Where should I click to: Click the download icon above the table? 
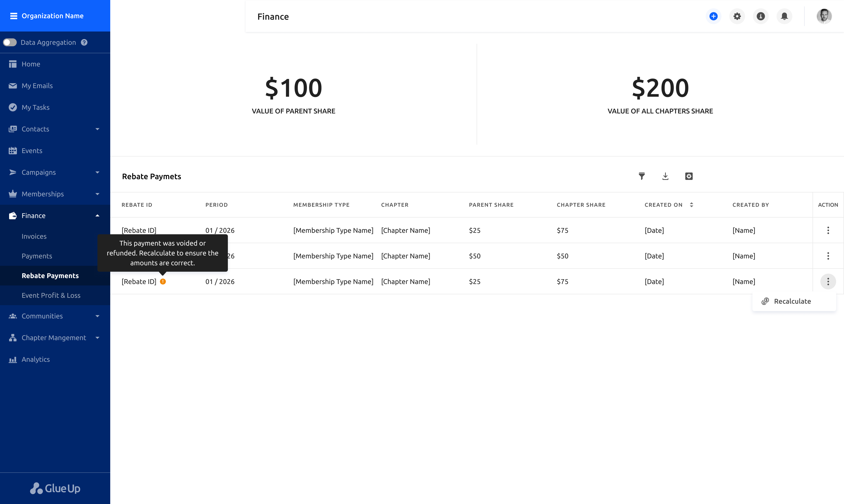[x=665, y=176]
